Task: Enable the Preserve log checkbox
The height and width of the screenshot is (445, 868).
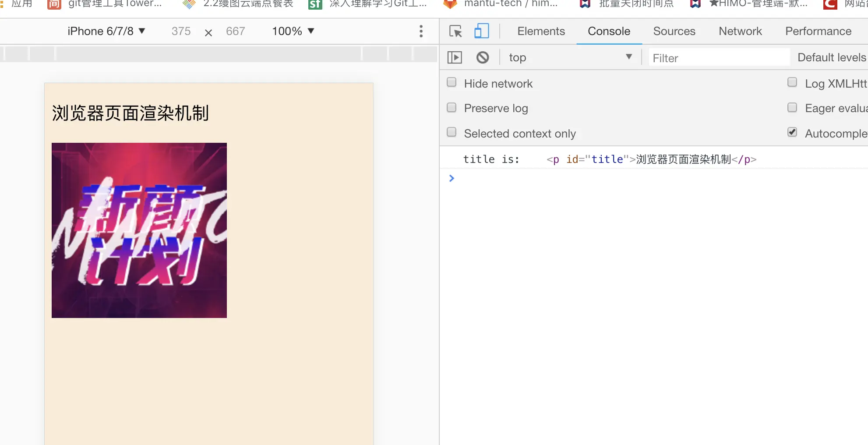Action: 452,107
